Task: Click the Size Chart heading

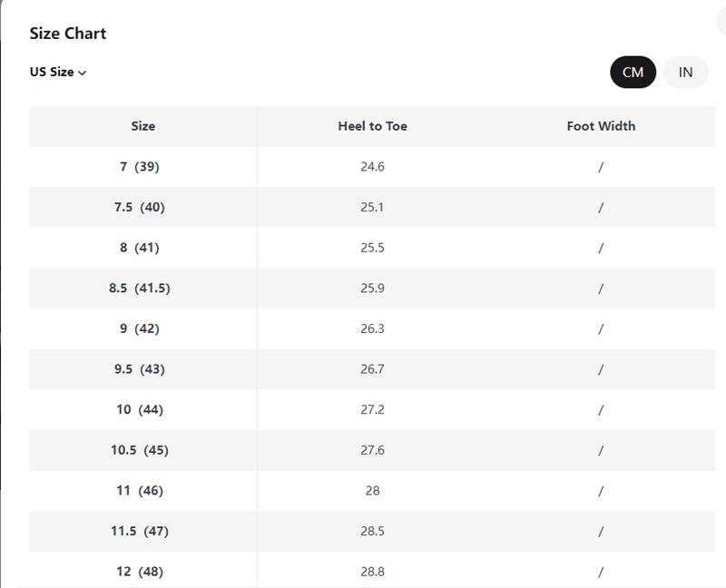Action: [68, 34]
